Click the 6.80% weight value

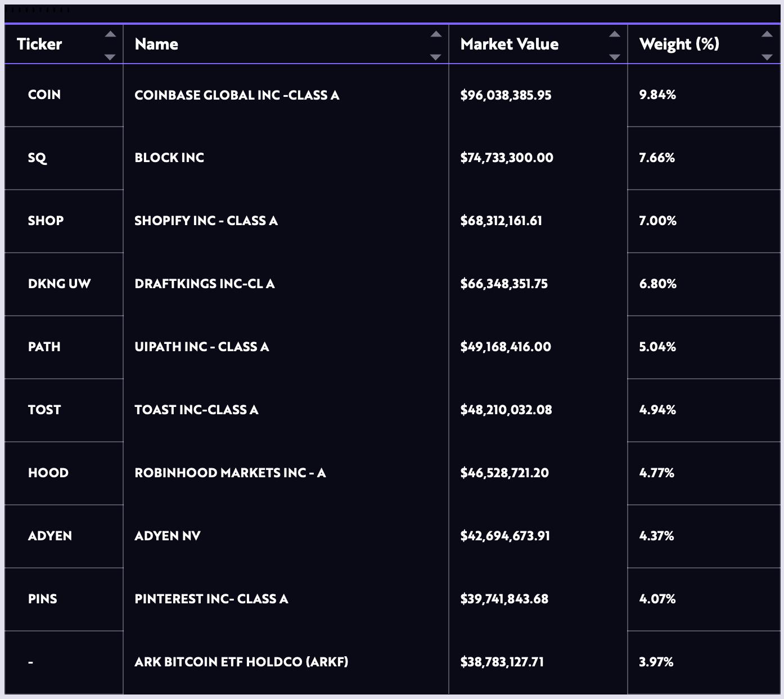[x=657, y=284]
